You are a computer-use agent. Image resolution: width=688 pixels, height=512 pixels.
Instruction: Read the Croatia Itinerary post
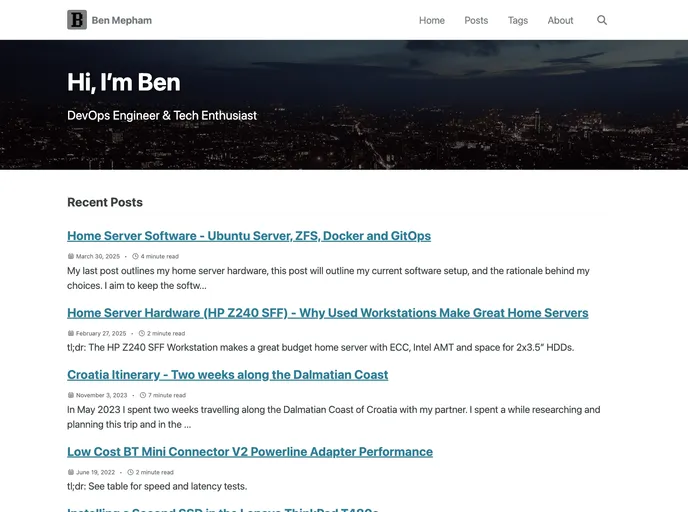click(x=227, y=375)
